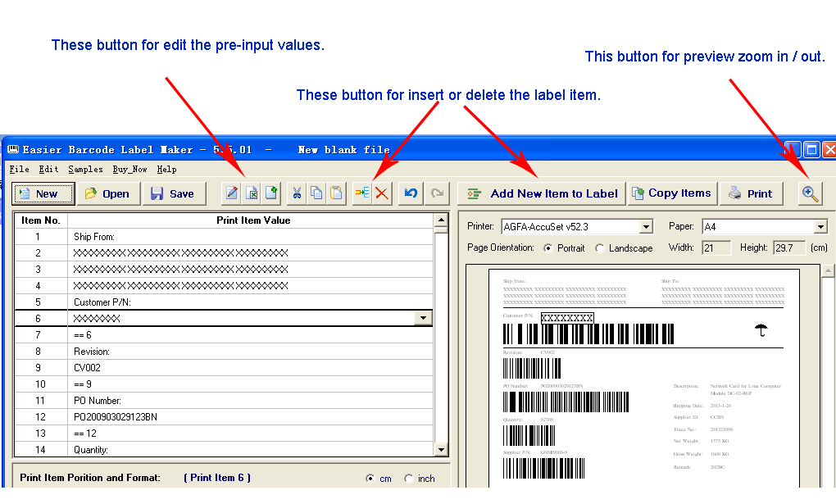
Task: Choose inch as measurement unit
Action: coord(409,479)
